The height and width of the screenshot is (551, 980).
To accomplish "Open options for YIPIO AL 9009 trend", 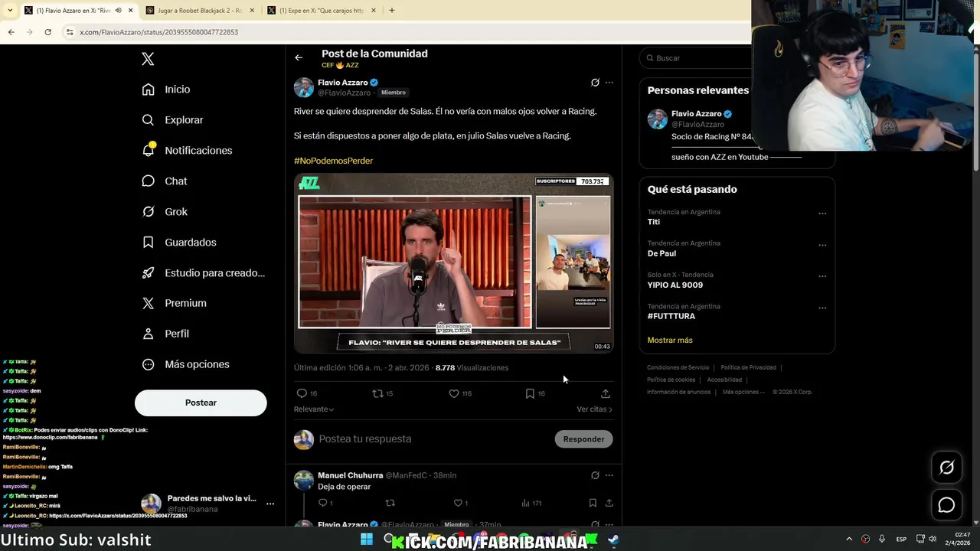I will point(822,277).
